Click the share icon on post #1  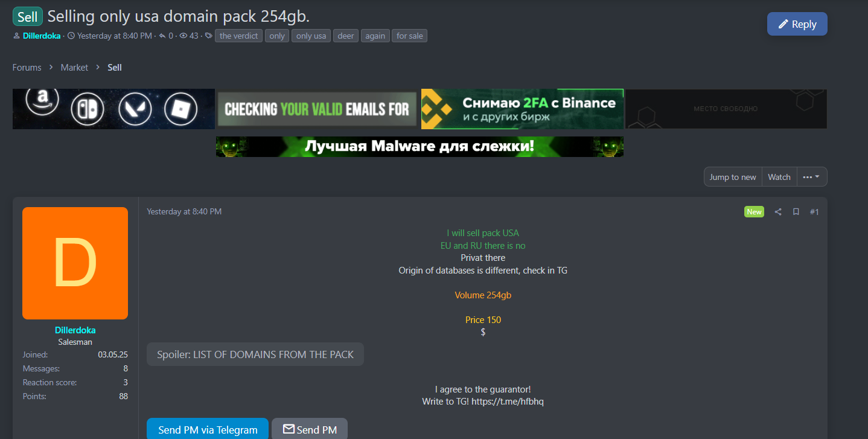(x=778, y=211)
